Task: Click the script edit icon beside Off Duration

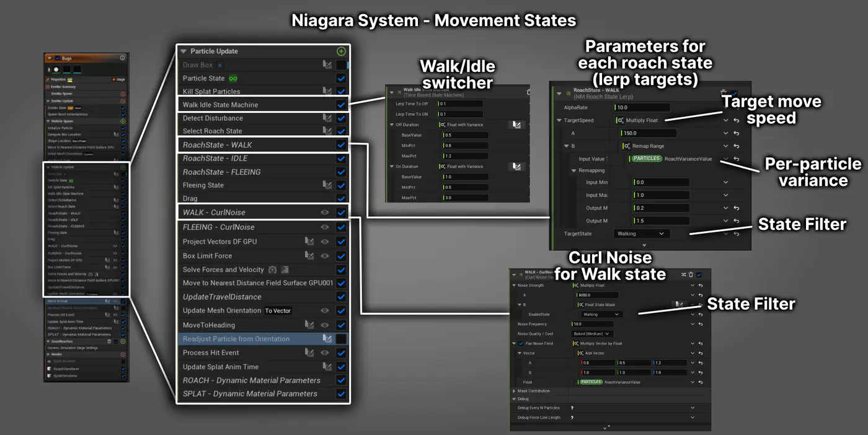Action: [x=516, y=125]
